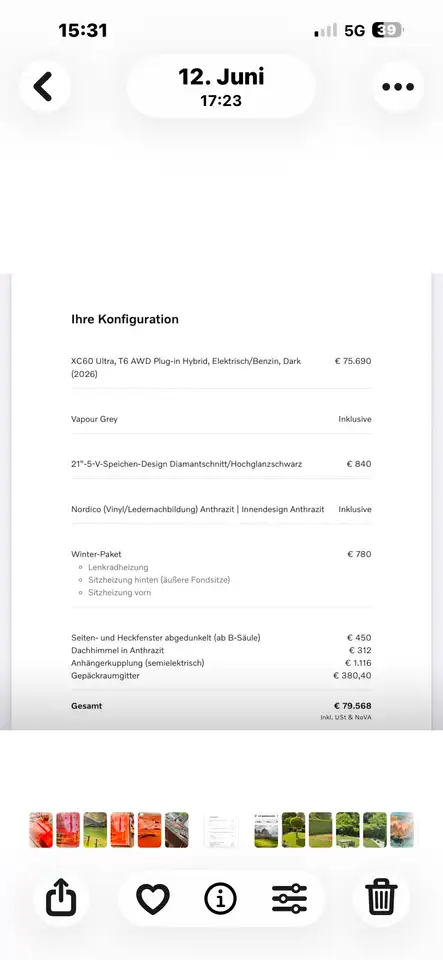Tap the building thumbnail left of the document

(176, 830)
